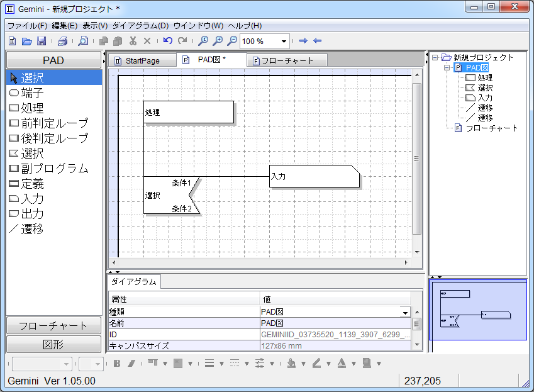Click the 処理 box on the canvas

[189, 112]
